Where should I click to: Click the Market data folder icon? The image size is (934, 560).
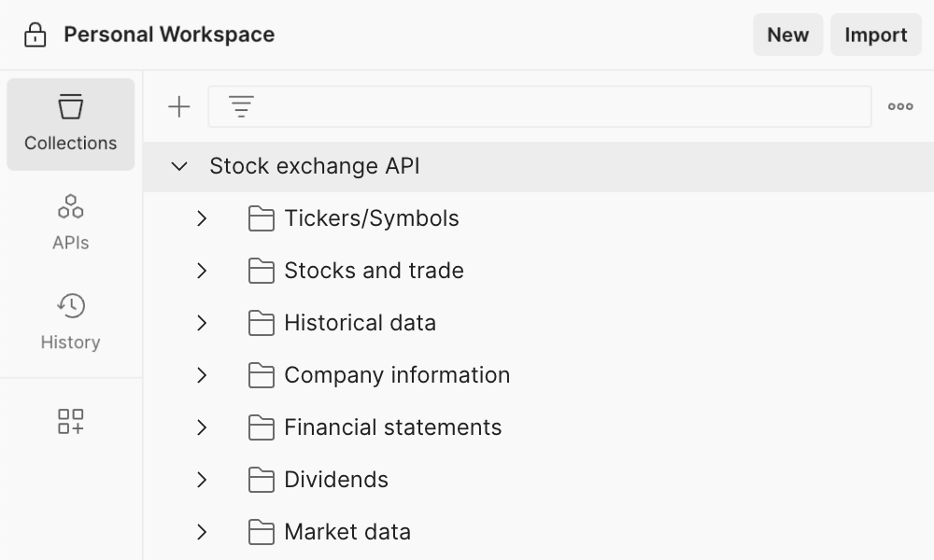coord(262,532)
